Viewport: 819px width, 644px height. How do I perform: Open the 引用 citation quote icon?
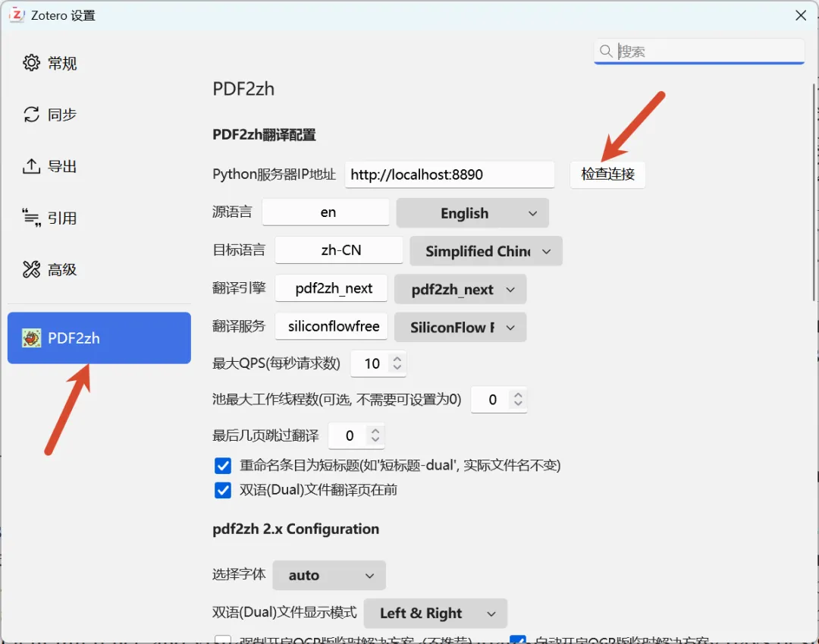click(31, 218)
